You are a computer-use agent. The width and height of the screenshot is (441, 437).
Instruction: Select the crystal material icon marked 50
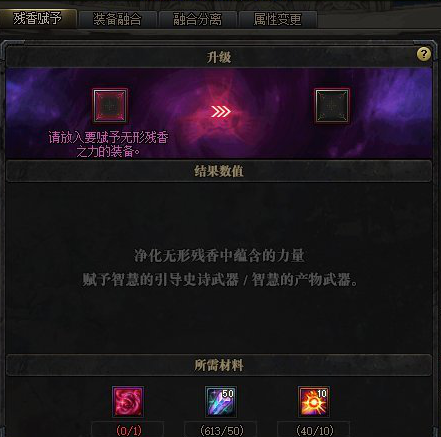point(221,402)
